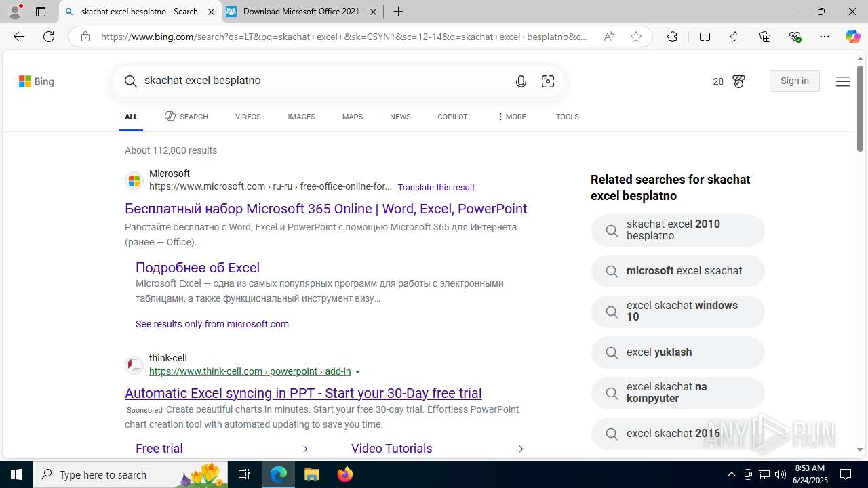Close the Download Microsoft Office 2021 tab

[x=373, y=12]
